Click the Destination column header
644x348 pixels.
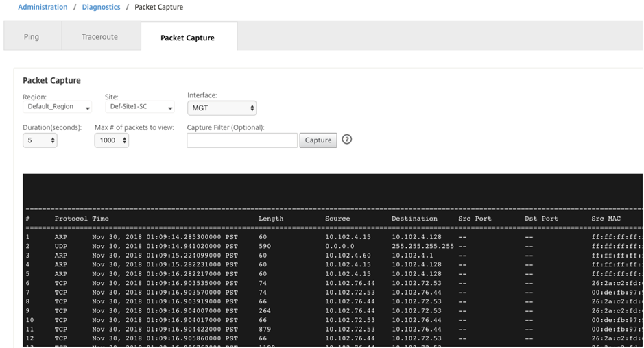[x=414, y=219]
